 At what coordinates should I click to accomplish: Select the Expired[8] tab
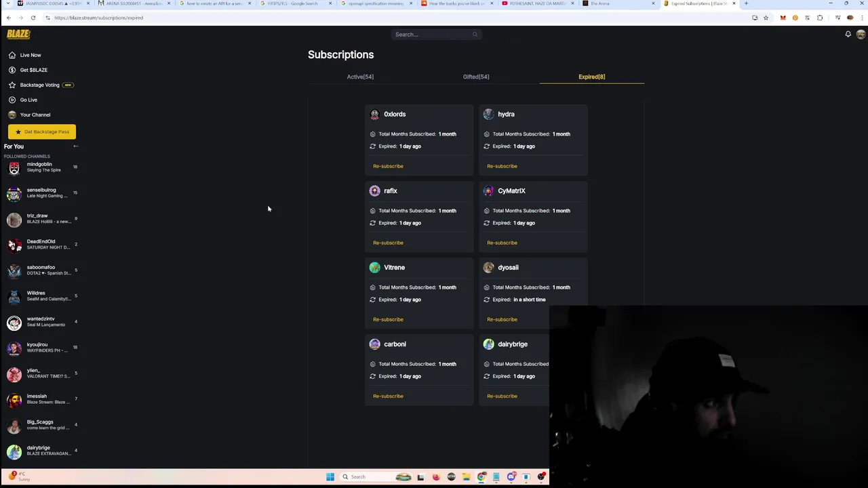point(591,77)
